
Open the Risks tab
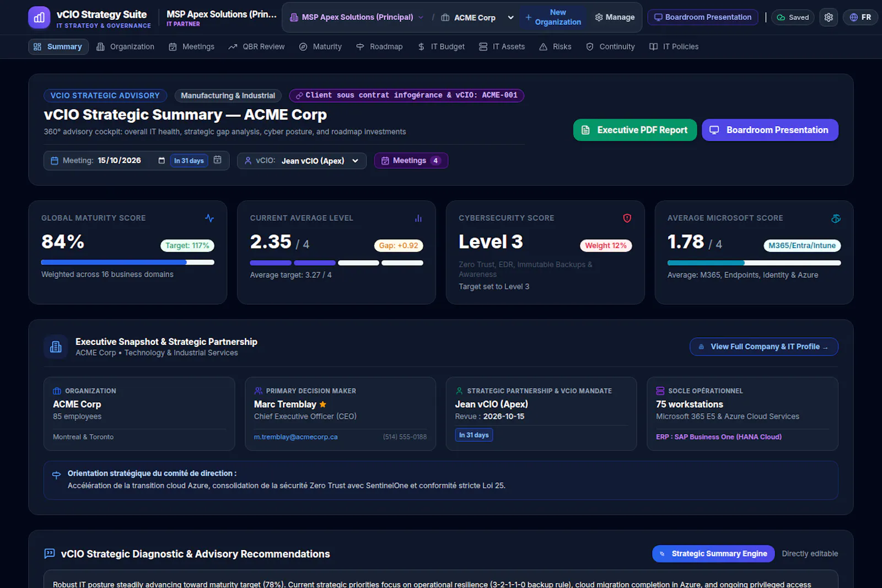555,47
